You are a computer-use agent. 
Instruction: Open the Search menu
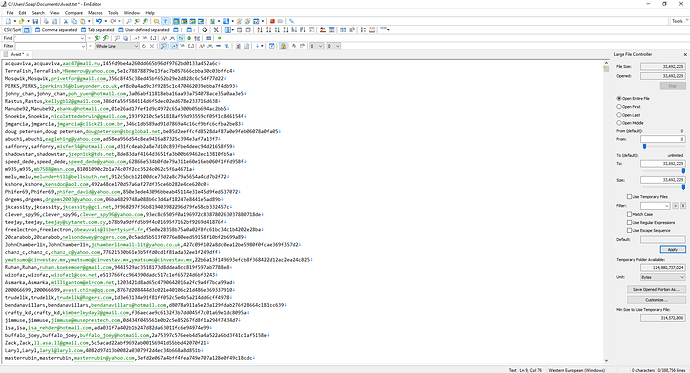tap(38, 13)
